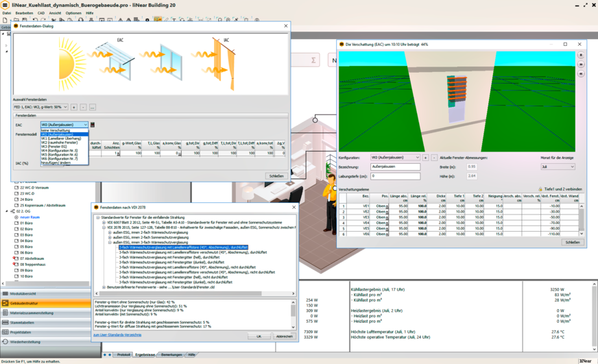Open the zum User-Standards-Verzeichnis link

pyautogui.click(x=117, y=335)
